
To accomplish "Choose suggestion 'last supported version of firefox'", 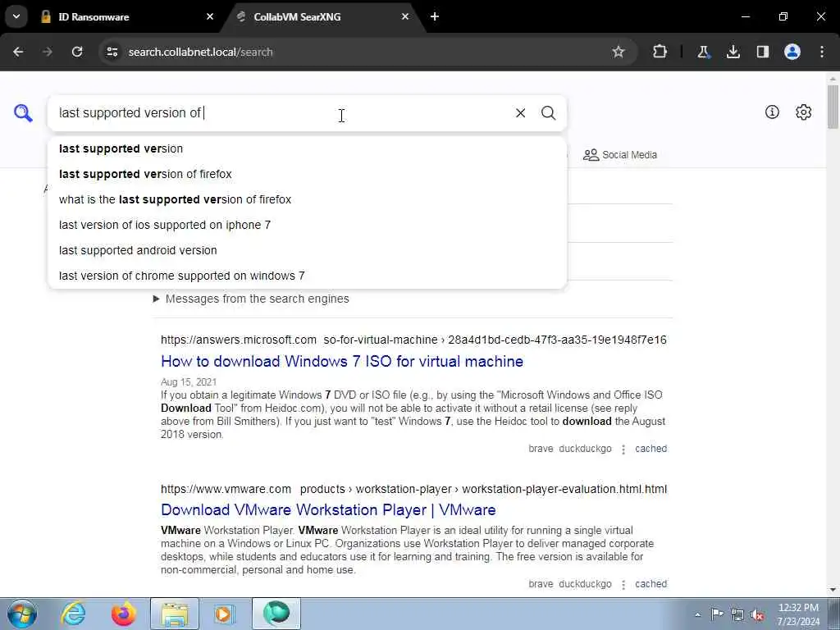I will click(x=308, y=174).
